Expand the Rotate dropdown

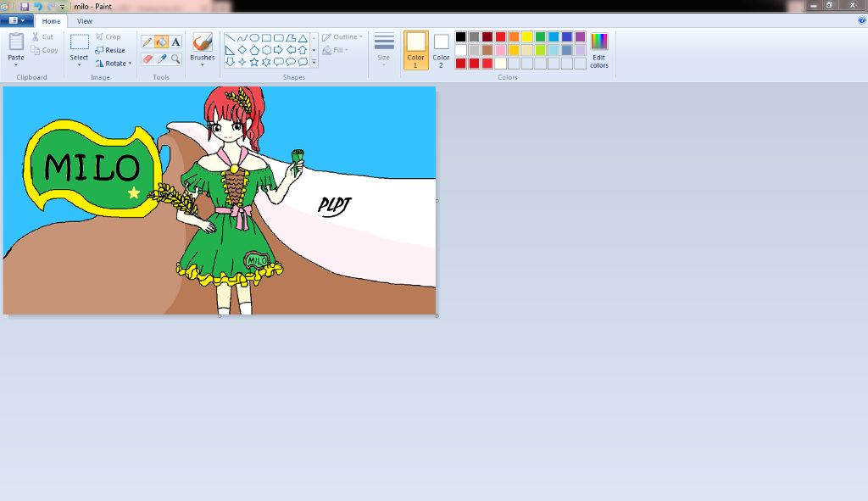click(x=130, y=63)
